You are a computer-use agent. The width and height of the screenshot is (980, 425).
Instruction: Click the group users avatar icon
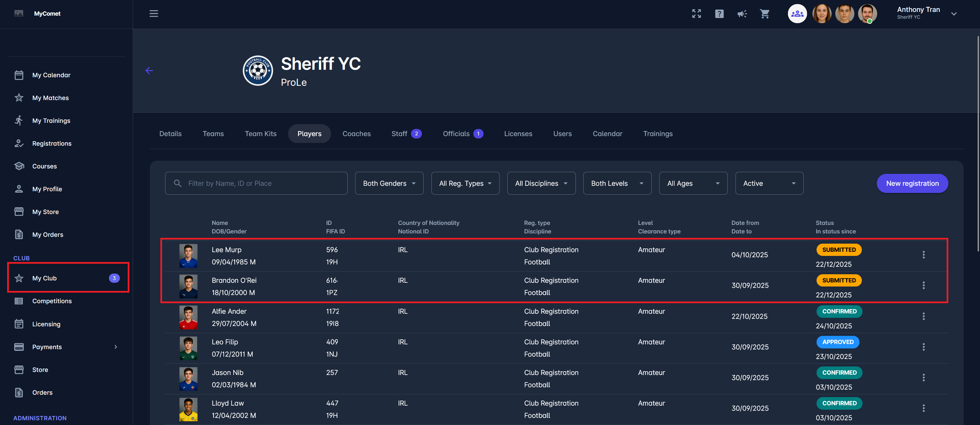coord(797,14)
